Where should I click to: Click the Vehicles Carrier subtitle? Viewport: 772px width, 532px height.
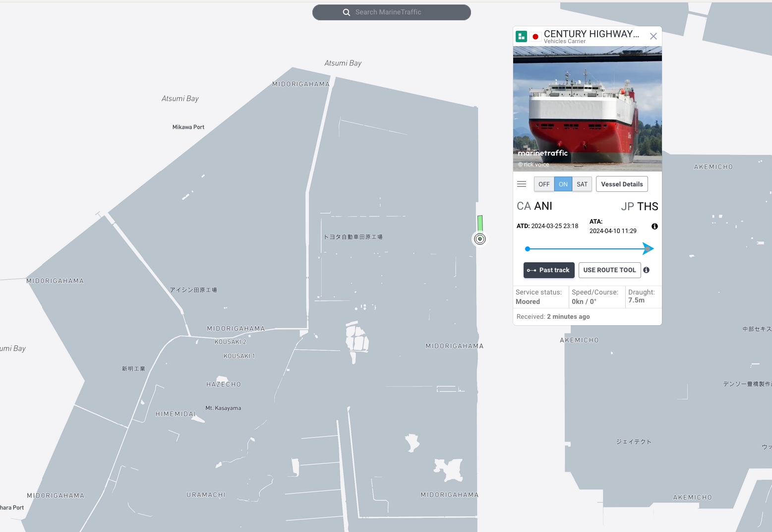click(x=565, y=42)
